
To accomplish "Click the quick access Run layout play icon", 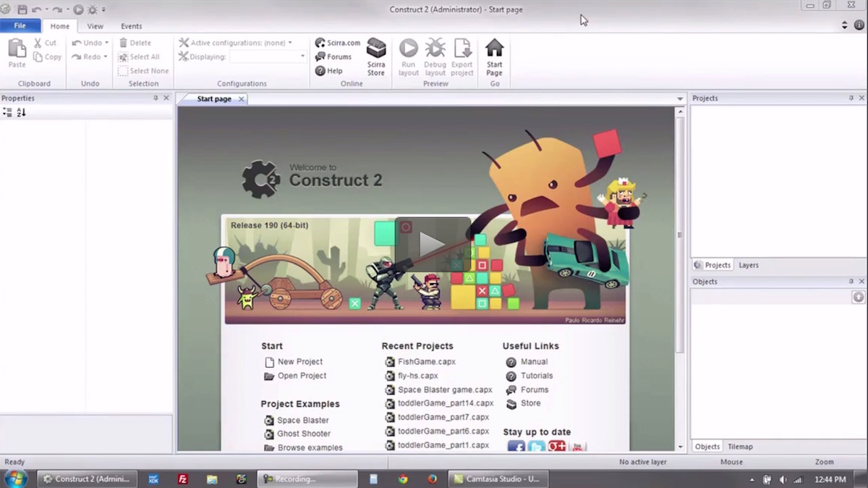I will (x=78, y=9).
